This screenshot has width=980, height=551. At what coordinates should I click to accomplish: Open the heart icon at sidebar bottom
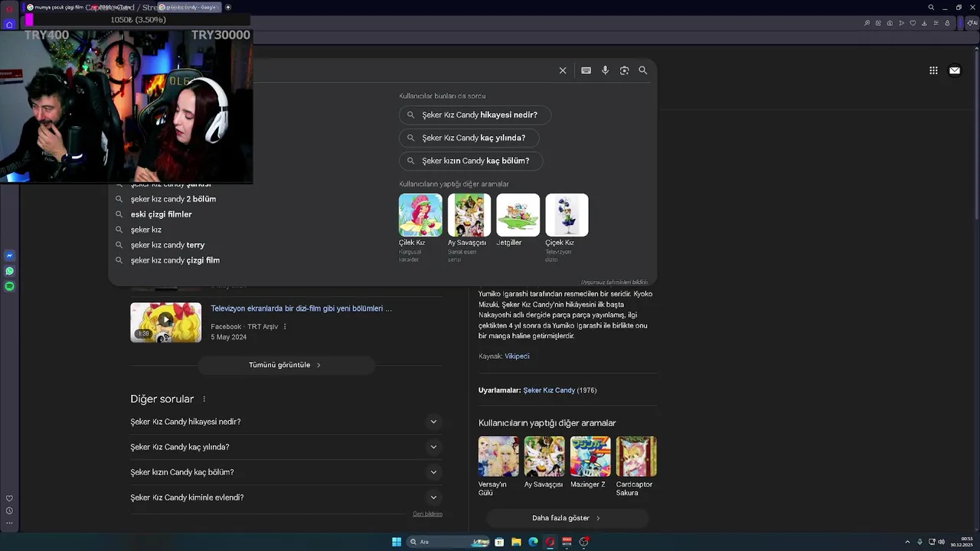coord(9,498)
